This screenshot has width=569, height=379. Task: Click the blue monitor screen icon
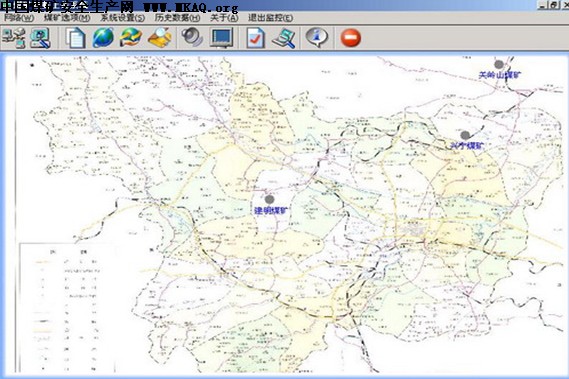pyautogui.click(x=221, y=38)
